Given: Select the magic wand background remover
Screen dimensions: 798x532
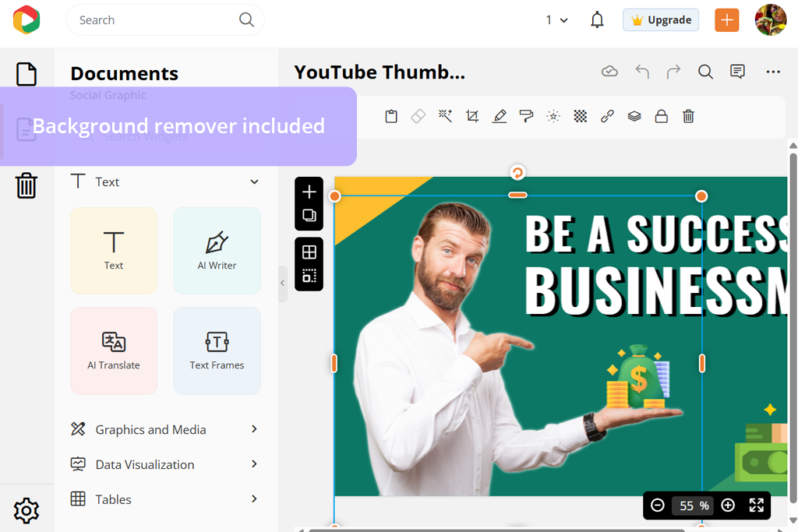Looking at the screenshot, I should tap(445, 117).
